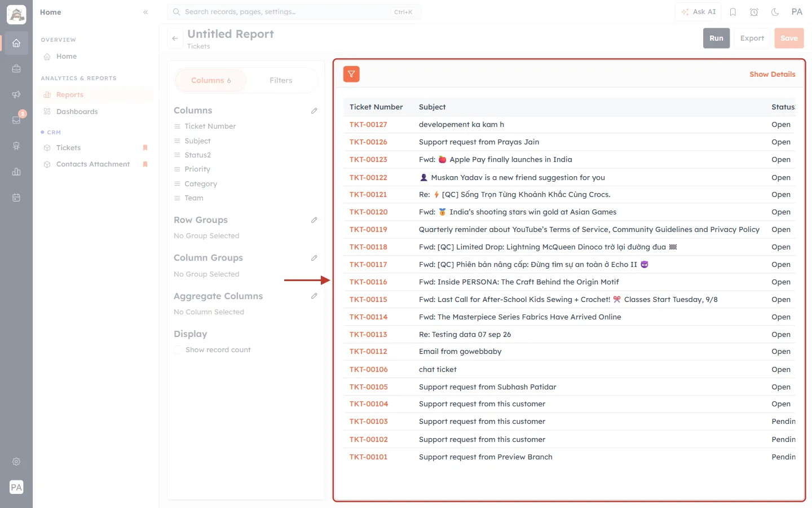The image size is (812, 508).
Task: Select the Priority column in the list
Action: (x=197, y=169)
